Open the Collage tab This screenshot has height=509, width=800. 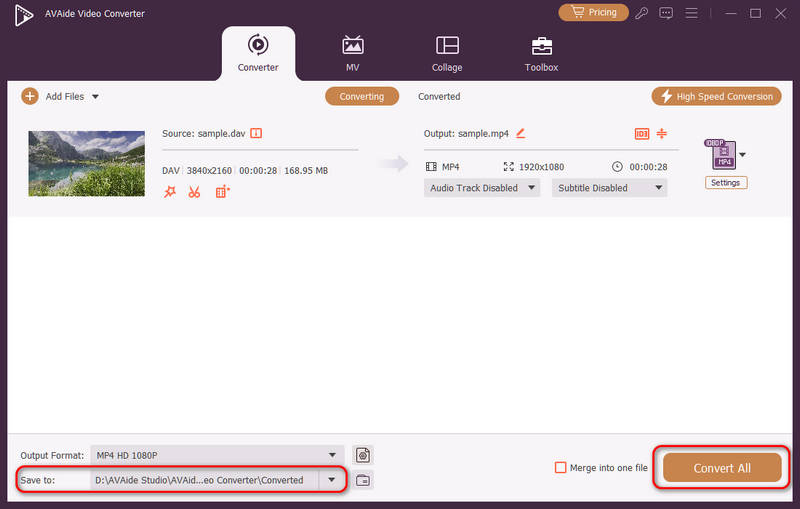click(447, 53)
